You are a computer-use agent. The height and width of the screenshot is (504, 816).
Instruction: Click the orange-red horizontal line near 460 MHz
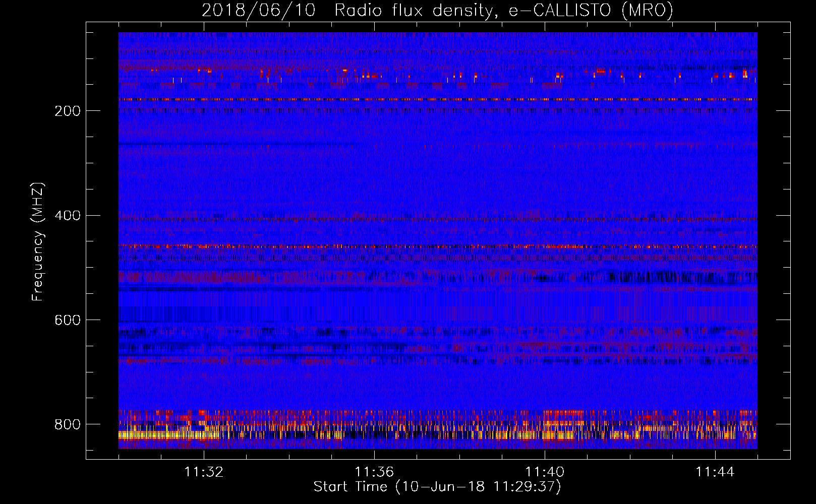pos(438,246)
